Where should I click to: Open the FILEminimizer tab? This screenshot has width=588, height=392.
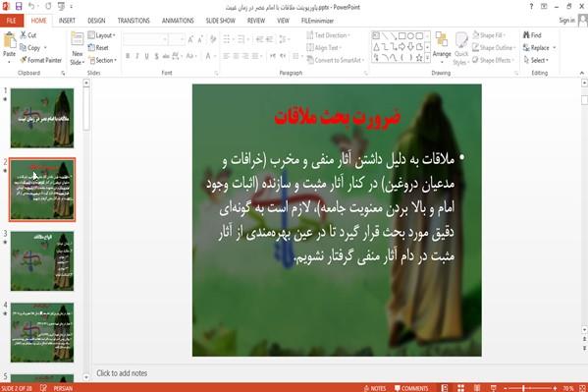[x=317, y=21]
